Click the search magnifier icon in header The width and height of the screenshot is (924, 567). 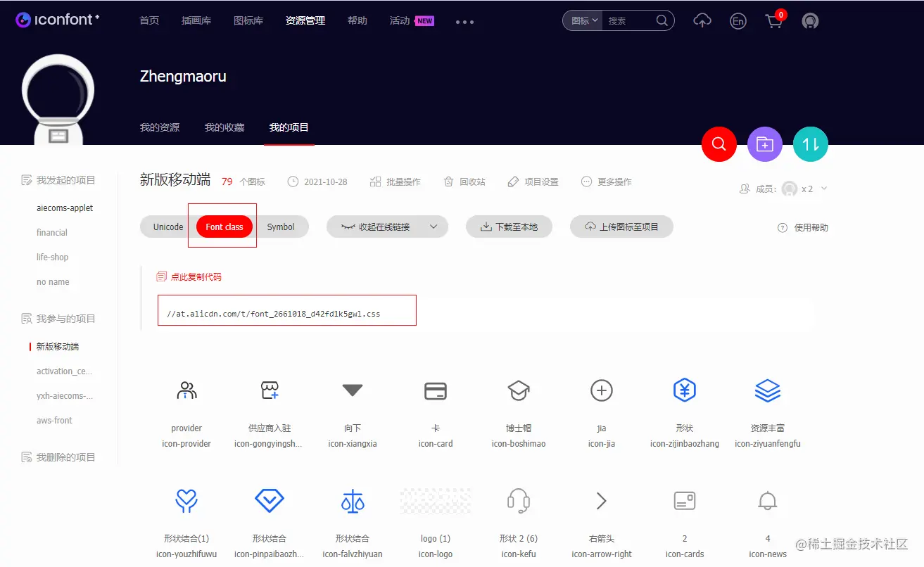click(x=662, y=20)
